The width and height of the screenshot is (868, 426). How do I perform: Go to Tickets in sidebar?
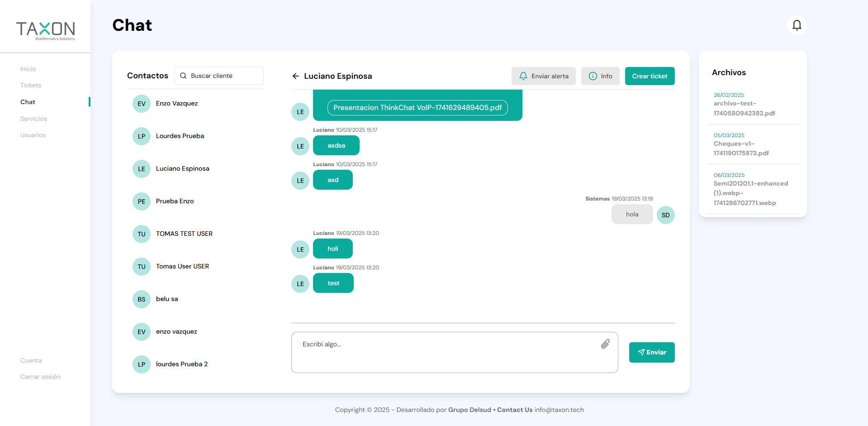tap(31, 85)
